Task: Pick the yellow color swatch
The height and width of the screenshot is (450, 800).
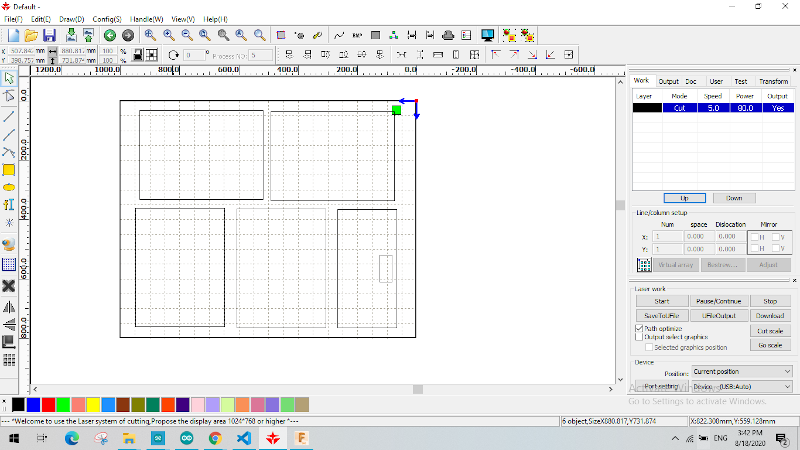Action: (x=93, y=405)
